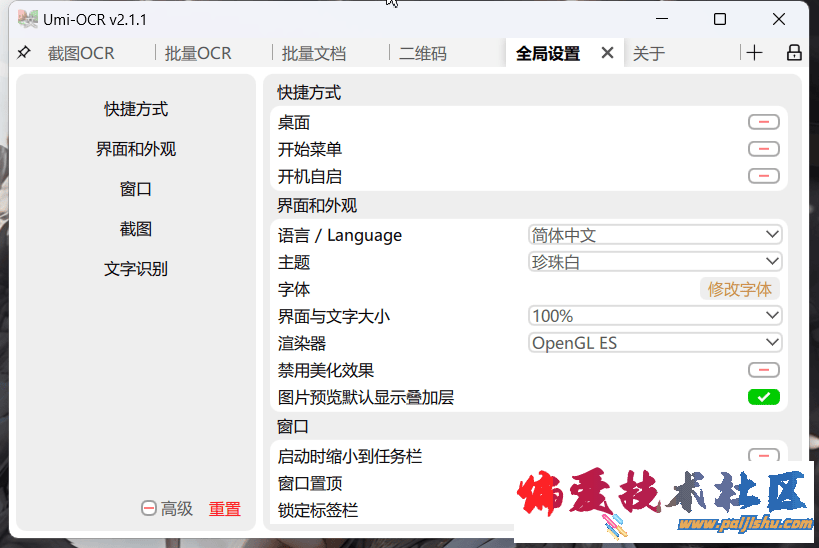819x548 pixels.
Task: Click the pin window icon
Action: point(23,53)
